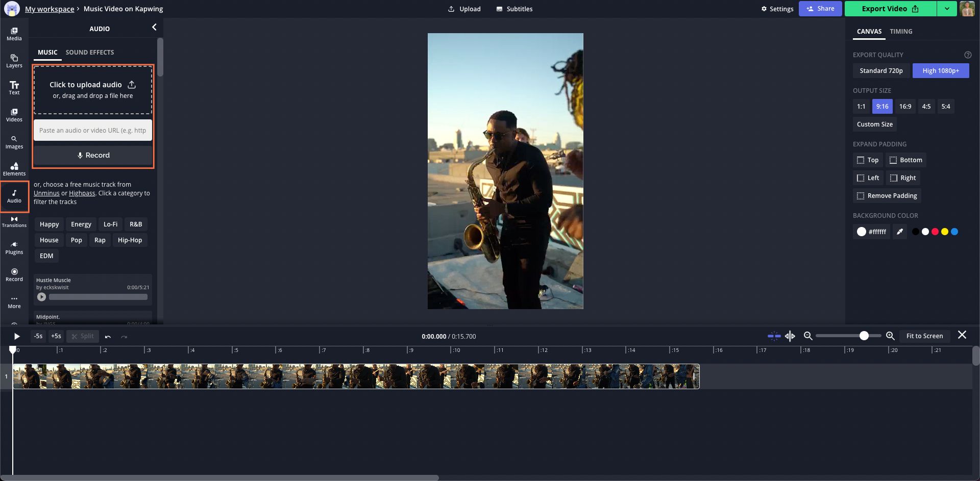
Task: Open the Media sidebar panel
Action: click(14, 34)
